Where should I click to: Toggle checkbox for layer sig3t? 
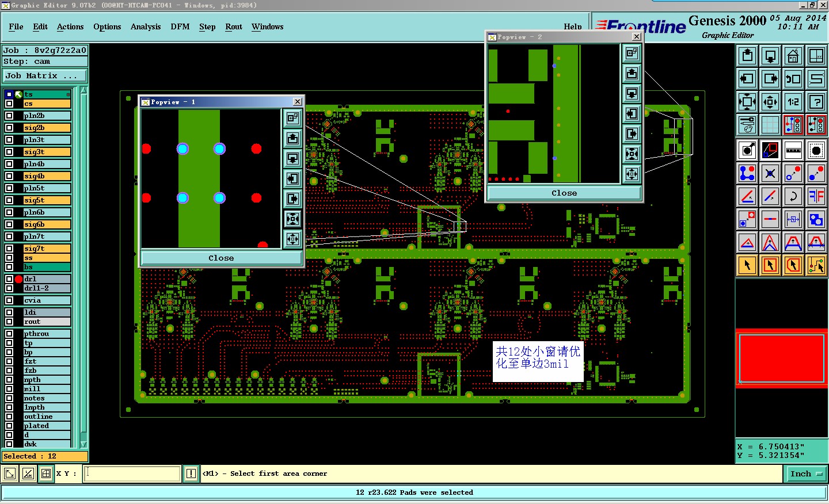9,152
